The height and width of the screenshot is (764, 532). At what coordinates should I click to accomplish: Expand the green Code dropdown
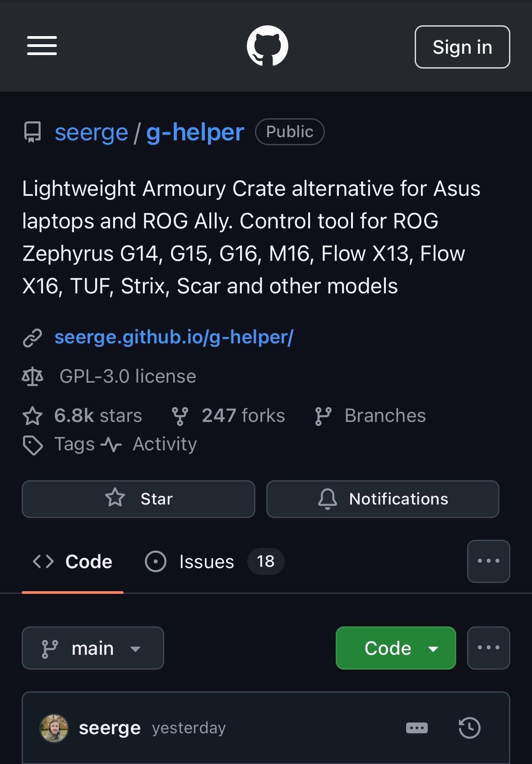tap(396, 648)
